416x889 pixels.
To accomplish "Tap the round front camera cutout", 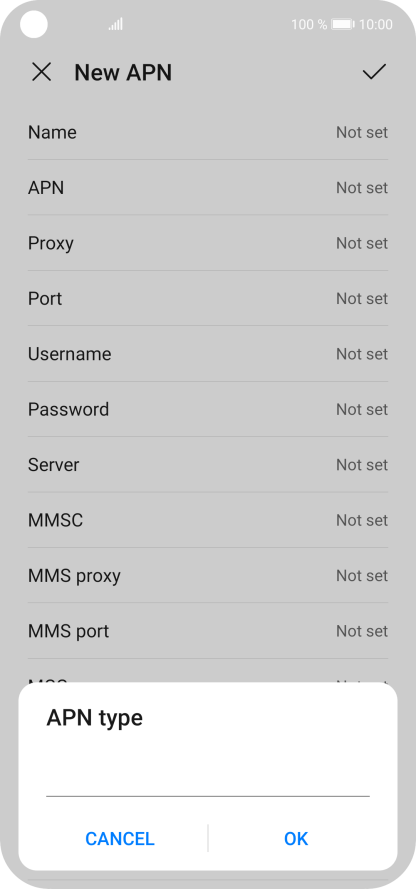I will coord(34,24).
